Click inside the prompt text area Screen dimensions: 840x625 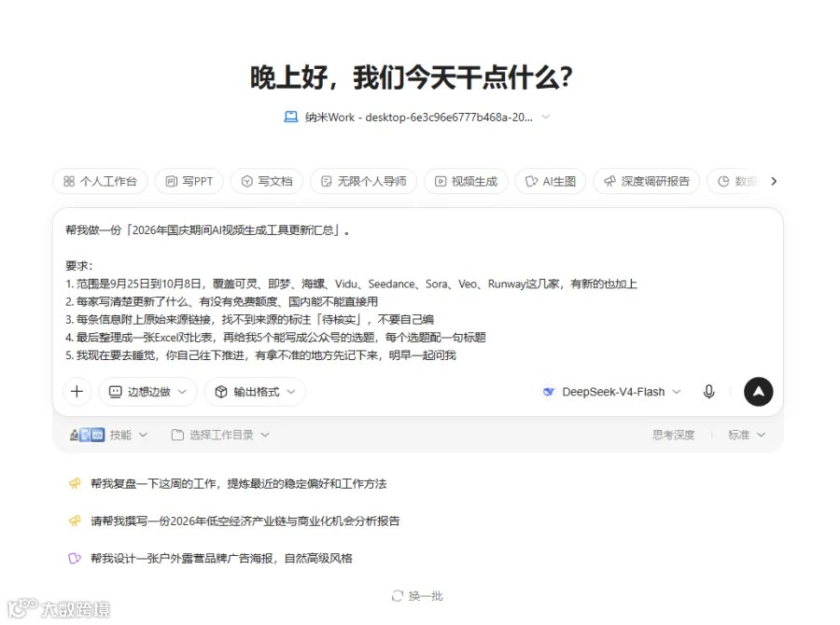click(x=418, y=292)
